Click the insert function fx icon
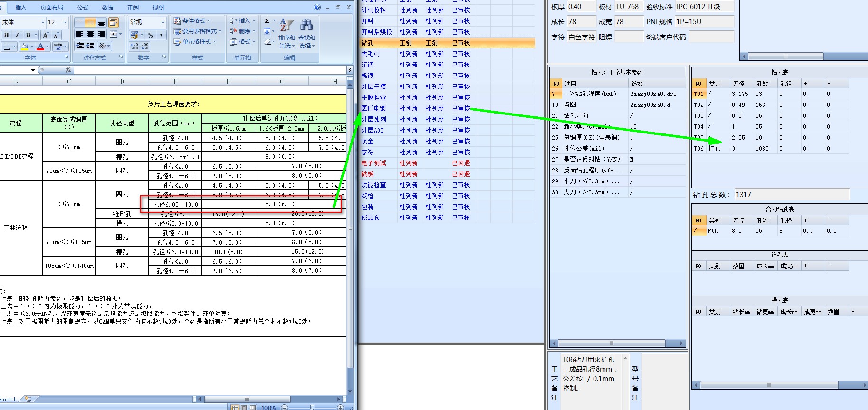 68,70
